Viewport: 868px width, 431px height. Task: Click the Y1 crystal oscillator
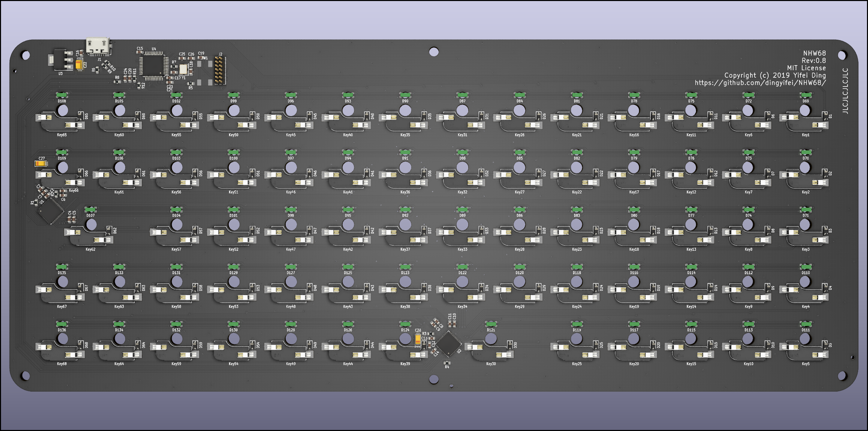click(183, 70)
